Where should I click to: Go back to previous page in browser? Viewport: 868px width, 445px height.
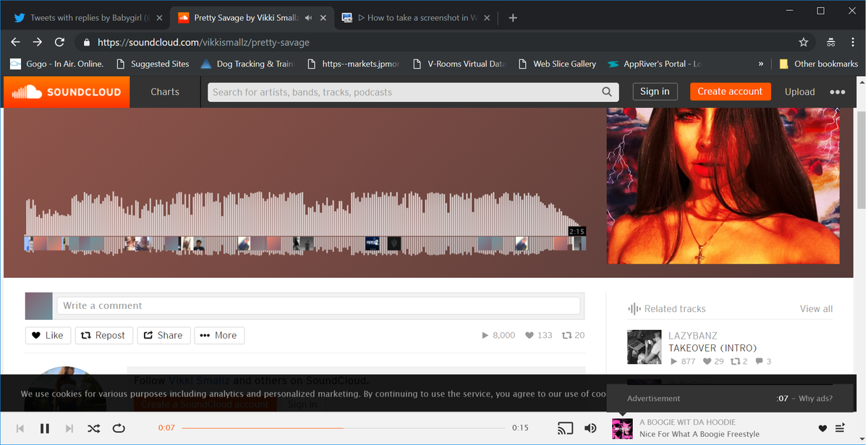pyautogui.click(x=15, y=42)
